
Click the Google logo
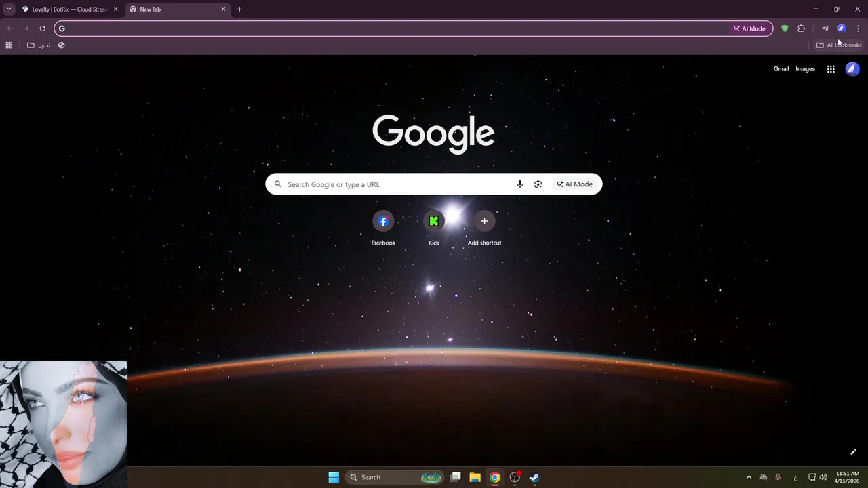(433, 134)
